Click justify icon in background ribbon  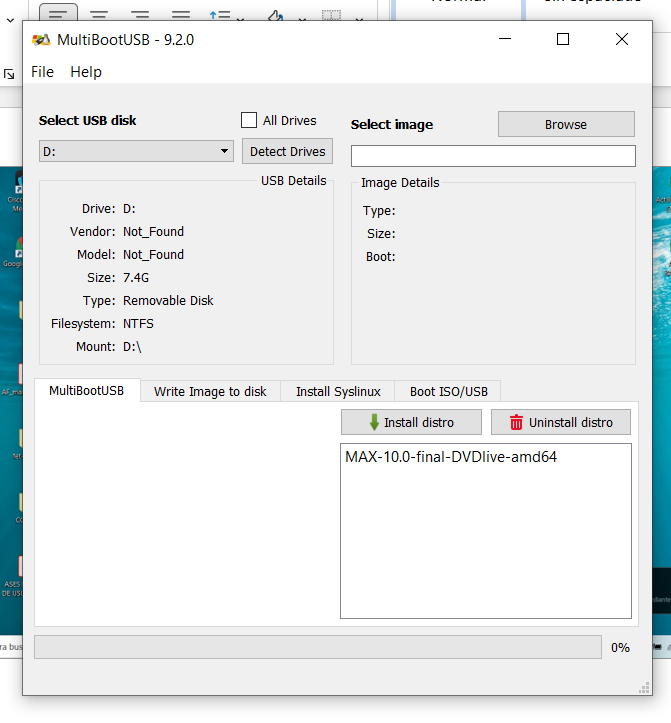coord(181,14)
